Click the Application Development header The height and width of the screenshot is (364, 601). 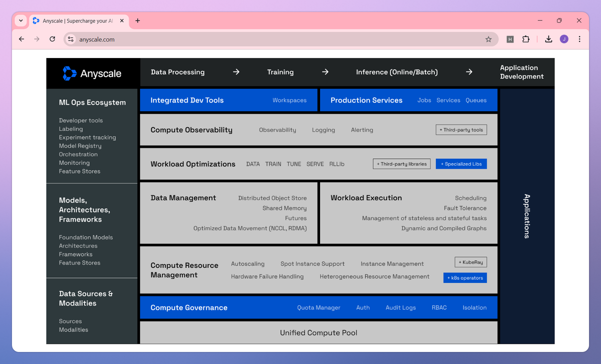point(522,72)
